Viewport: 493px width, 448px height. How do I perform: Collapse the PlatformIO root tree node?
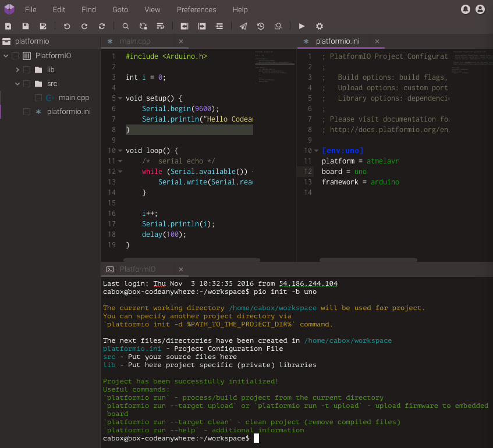tap(6, 56)
